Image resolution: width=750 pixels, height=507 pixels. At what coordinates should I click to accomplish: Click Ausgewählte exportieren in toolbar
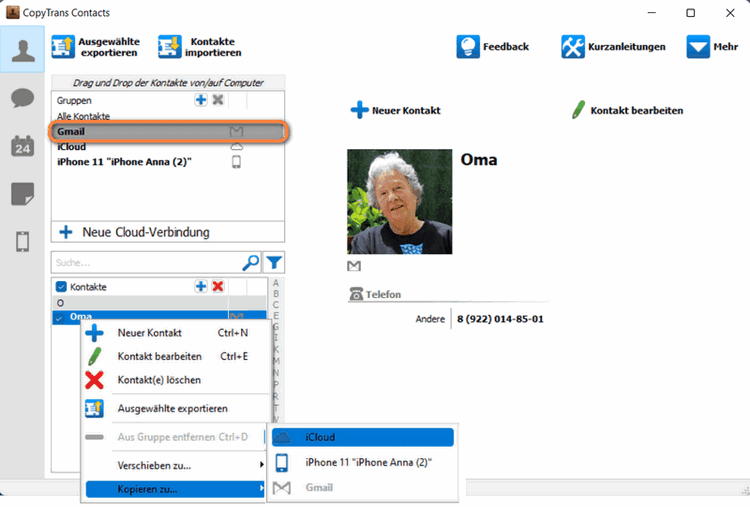tap(96, 47)
